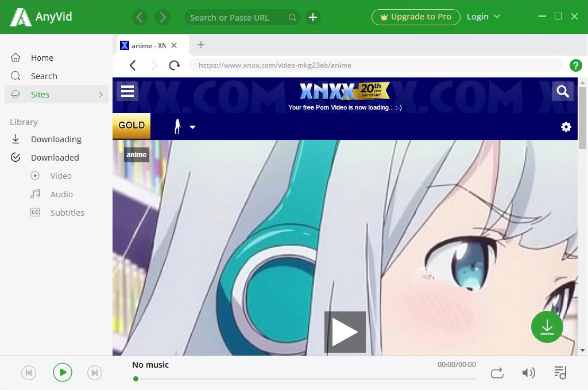Image resolution: width=588 pixels, height=390 pixels.
Task: Skip to the previous track
Action: tap(29, 373)
